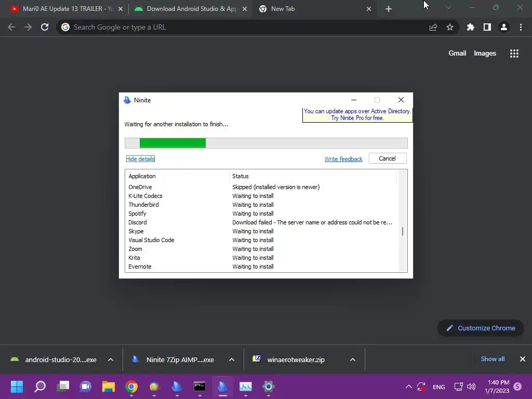Open File Explorer from the taskbar

point(109,387)
